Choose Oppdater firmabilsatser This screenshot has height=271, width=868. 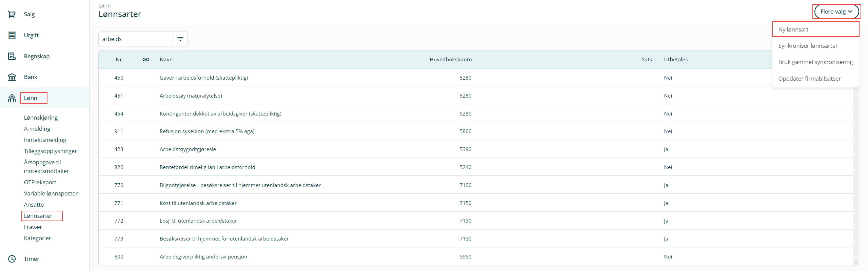click(815, 79)
